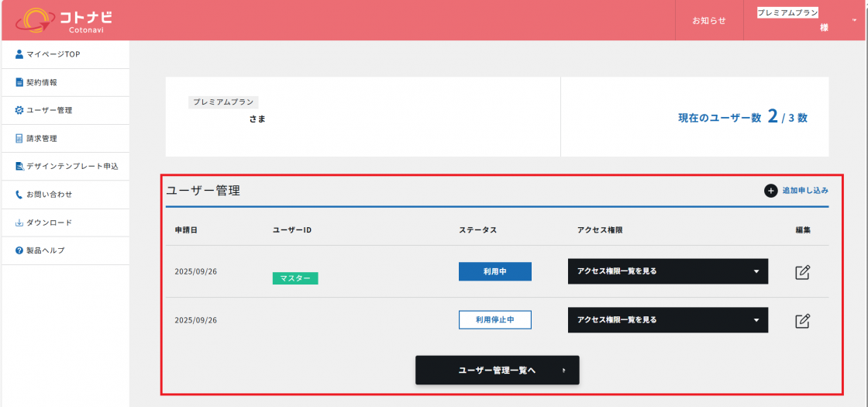Click the person icon beside マイページTOP
The height and width of the screenshot is (407, 868).
coord(19,54)
